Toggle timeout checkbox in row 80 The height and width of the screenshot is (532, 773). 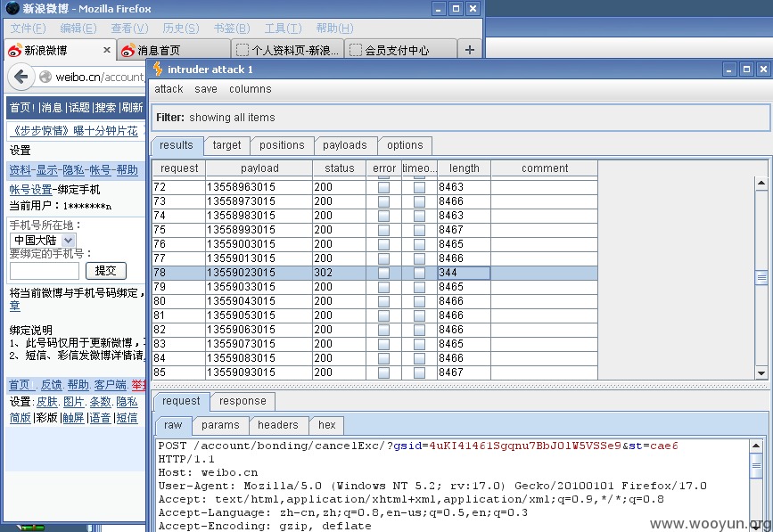(419, 301)
